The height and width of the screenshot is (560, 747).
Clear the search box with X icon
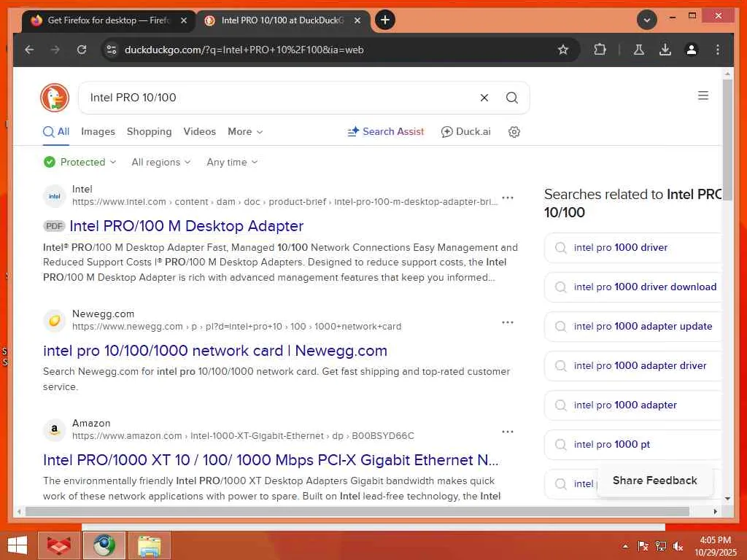[484, 98]
